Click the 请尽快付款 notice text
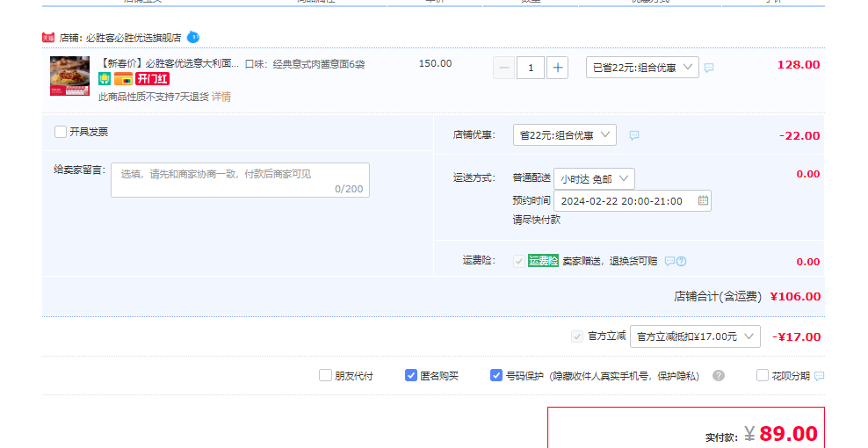The image size is (868, 448). click(537, 220)
